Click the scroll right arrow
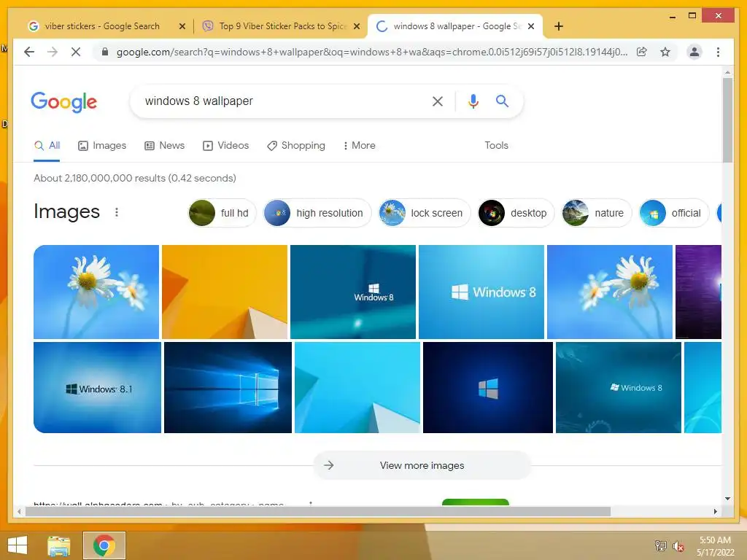 coord(715,511)
